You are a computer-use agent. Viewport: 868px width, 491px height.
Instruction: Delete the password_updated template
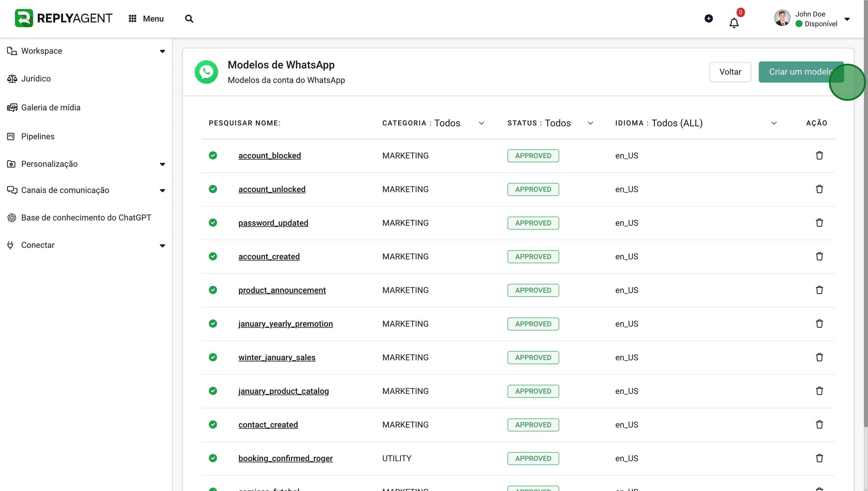click(x=819, y=223)
